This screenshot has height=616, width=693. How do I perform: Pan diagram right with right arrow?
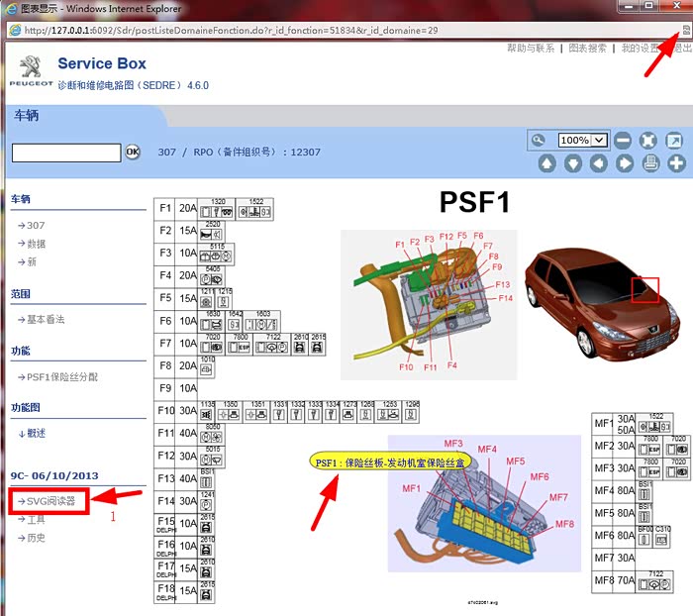click(x=624, y=163)
